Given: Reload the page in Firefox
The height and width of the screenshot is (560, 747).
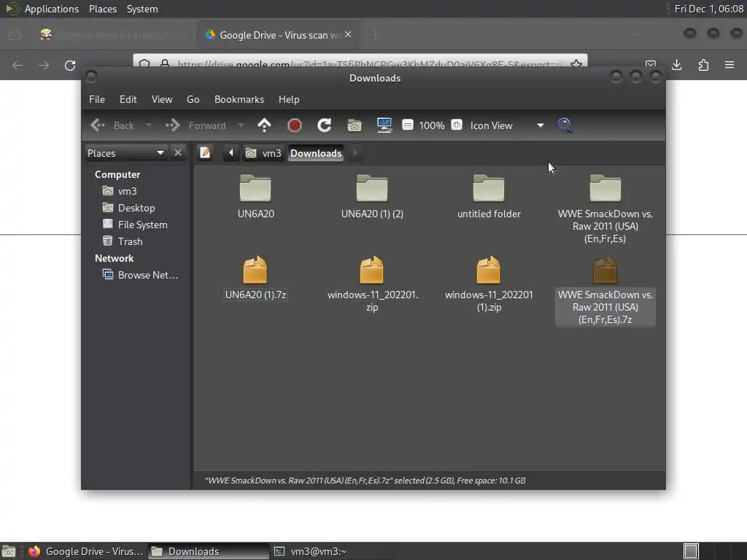Looking at the screenshot, I should (x=70, y=65).
